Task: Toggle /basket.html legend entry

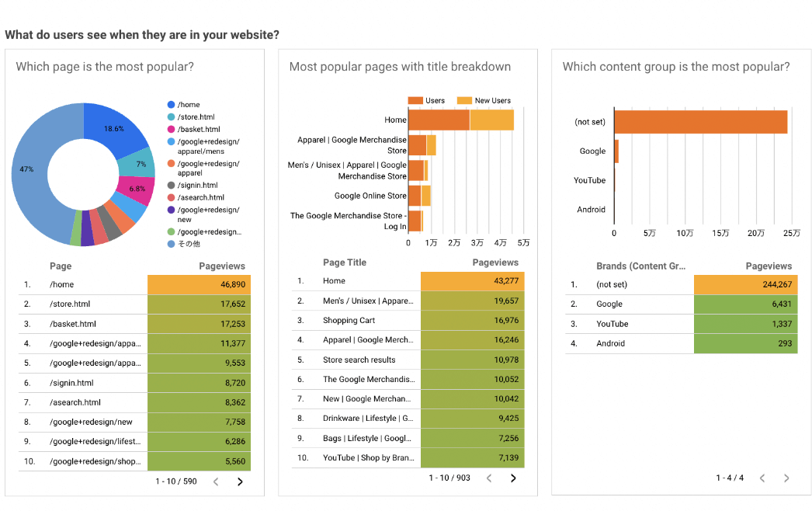Action: pos(193,130)
